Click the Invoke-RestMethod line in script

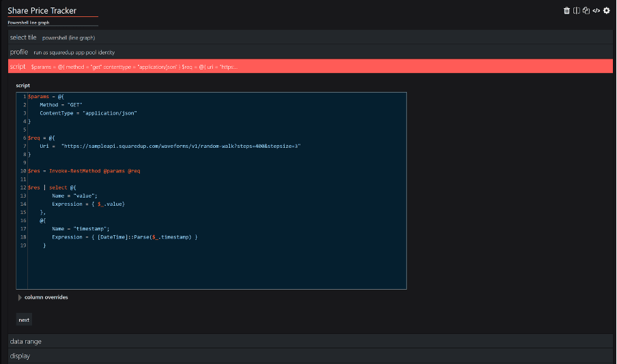[84, 171]
